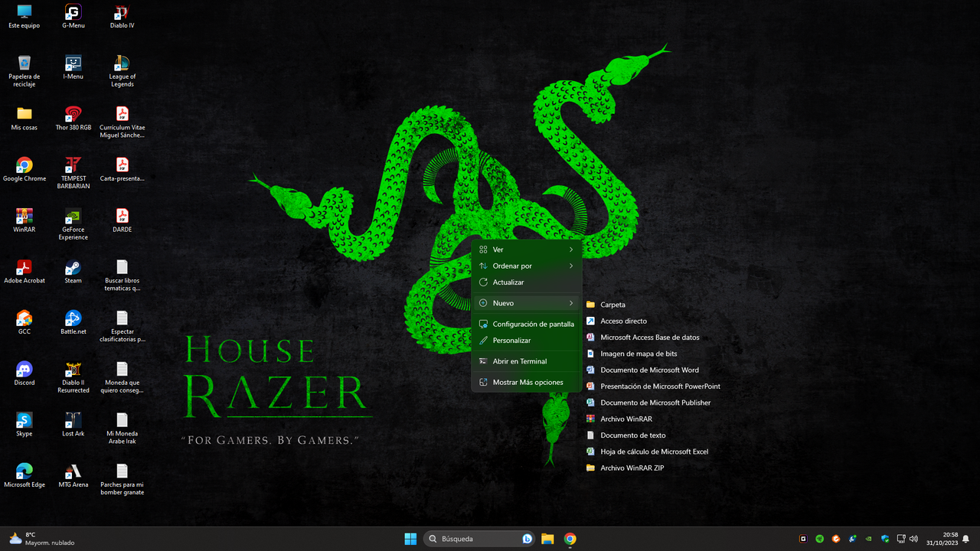Open Configuración de pantalla
Screen dimensions: 980x551
pyautogui.click(x=527, y=324)
